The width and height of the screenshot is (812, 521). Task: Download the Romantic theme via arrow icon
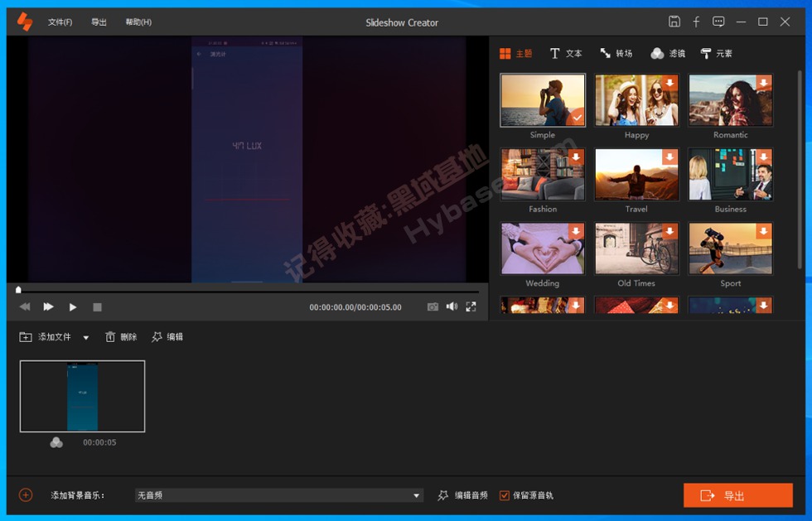pos(764,83)
